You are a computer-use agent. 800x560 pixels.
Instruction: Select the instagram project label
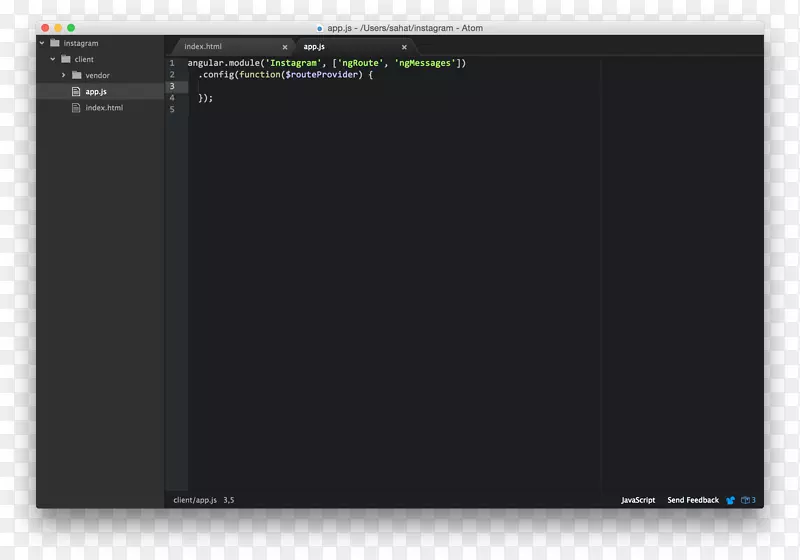click(81, 43)
